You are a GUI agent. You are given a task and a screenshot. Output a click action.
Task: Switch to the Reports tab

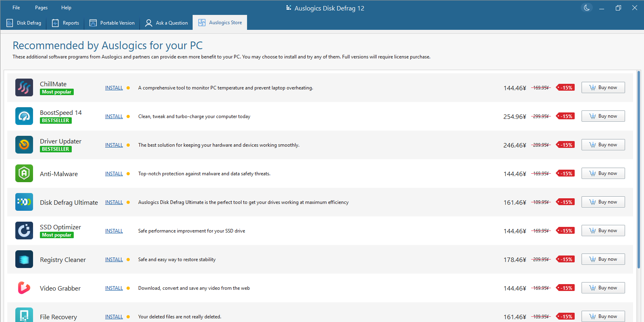[x=66, y=23]
